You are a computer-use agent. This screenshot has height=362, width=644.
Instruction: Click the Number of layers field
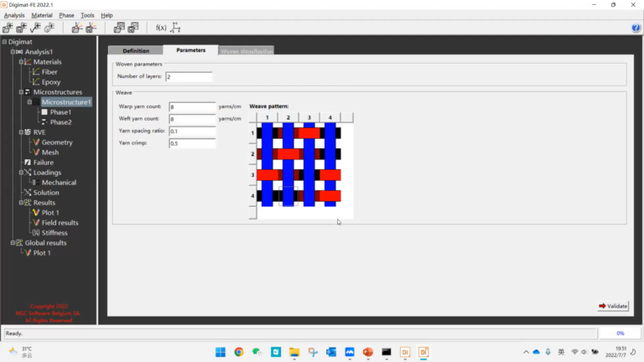(189, 77)
